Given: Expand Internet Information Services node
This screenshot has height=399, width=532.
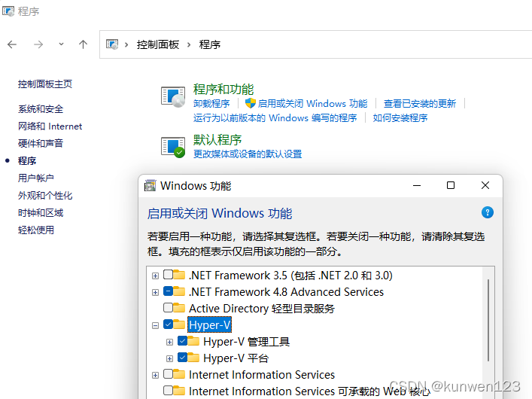Looking at the screenshot, I should pos(155,375).
